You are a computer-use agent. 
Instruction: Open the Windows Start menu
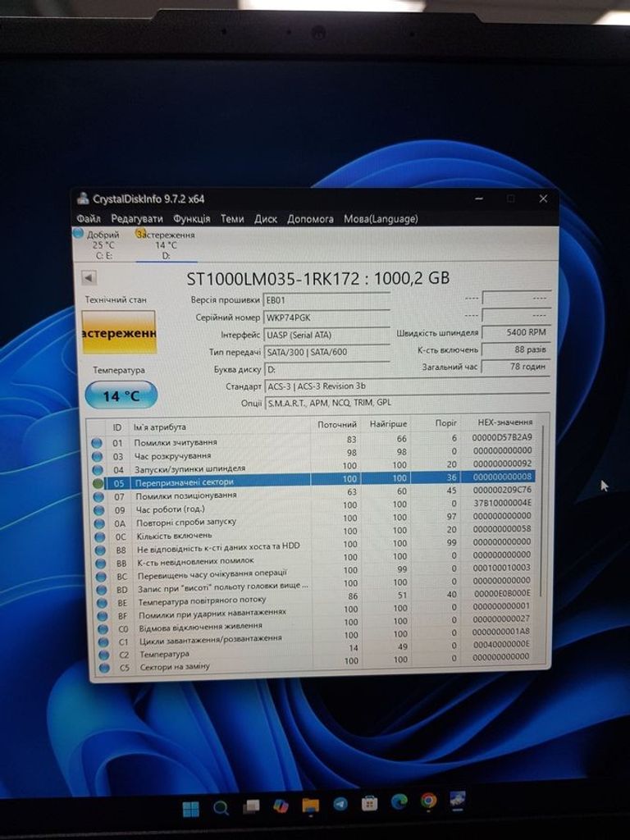tap(191, 808)
